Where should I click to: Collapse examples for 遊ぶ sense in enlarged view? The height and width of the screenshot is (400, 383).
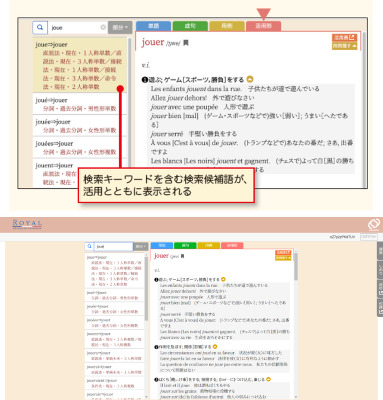250,79
